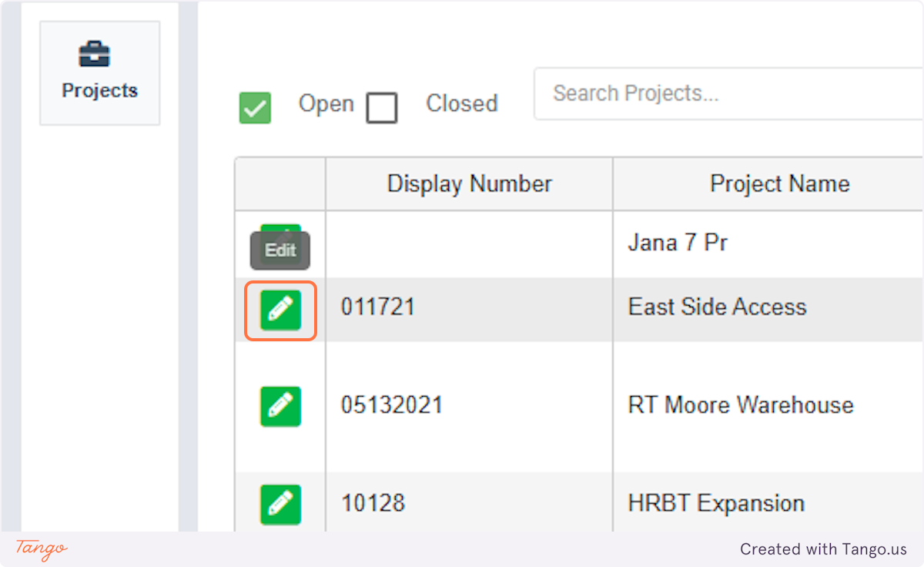Click display number 011721

click(378, 307)
